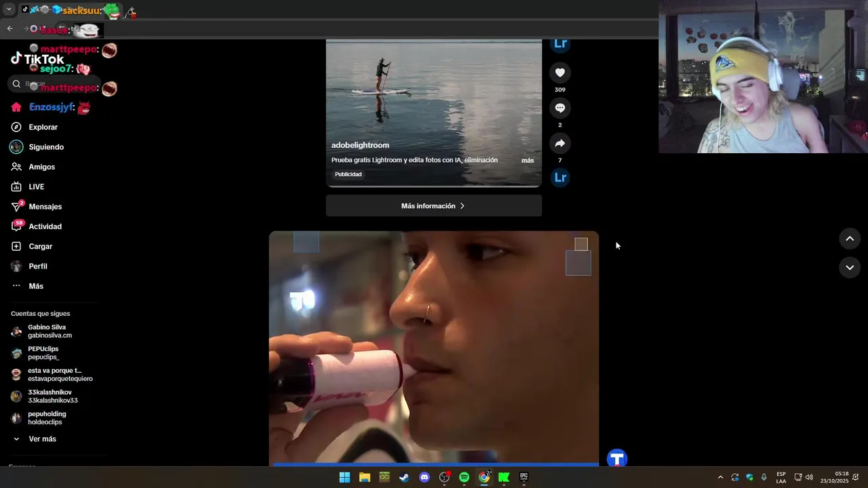Open Discord from taskbar

[x=425, y=477]
